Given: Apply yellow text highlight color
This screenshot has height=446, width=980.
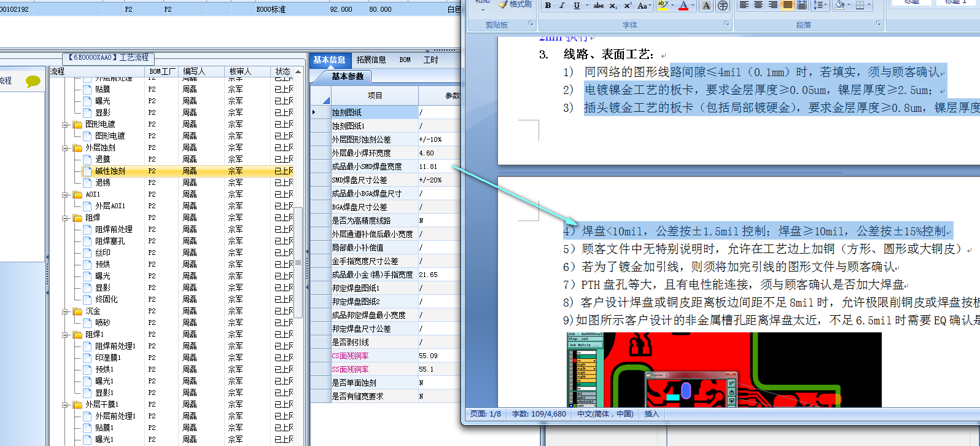Looking at the screenshot, I should pyautogui.click(x=663, y=6).
